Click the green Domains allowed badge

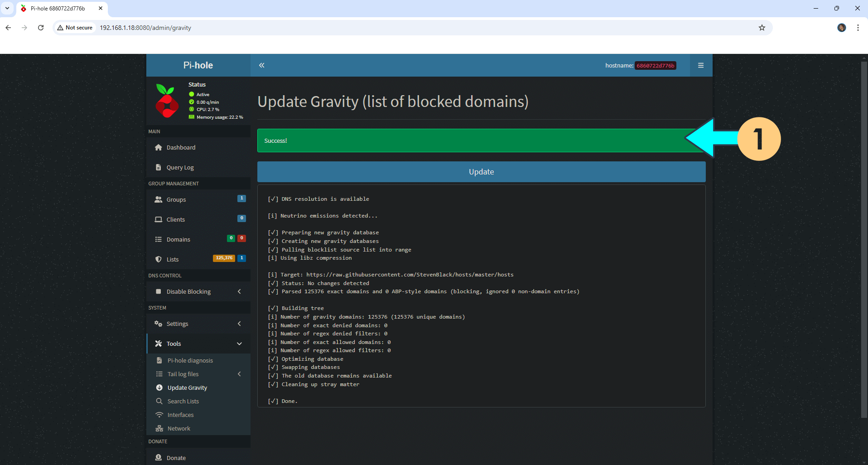coord(231,238)
